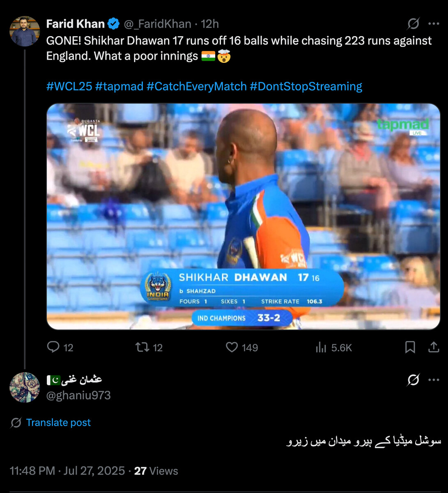
Task: Open the cricket video image of Dhawan
Action: coord(243,217)
